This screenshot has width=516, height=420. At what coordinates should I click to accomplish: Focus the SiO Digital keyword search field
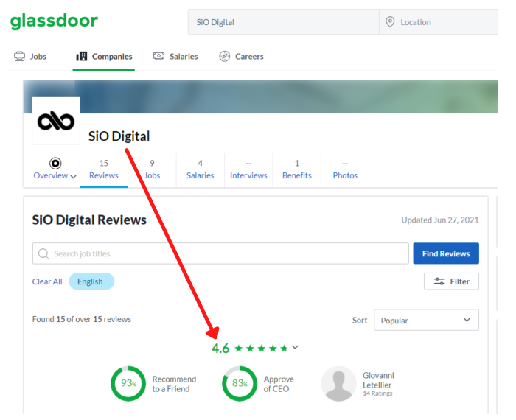click(x=283, y=22)
